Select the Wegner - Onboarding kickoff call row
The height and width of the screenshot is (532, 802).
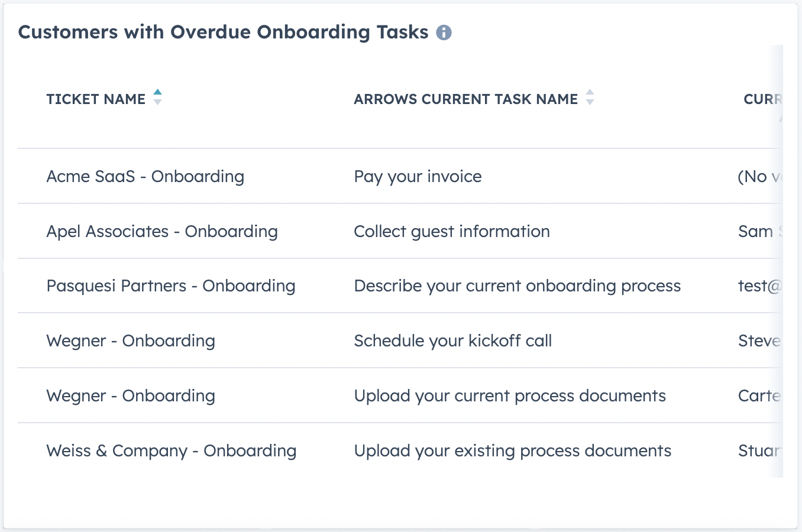[x=131, y=340]
